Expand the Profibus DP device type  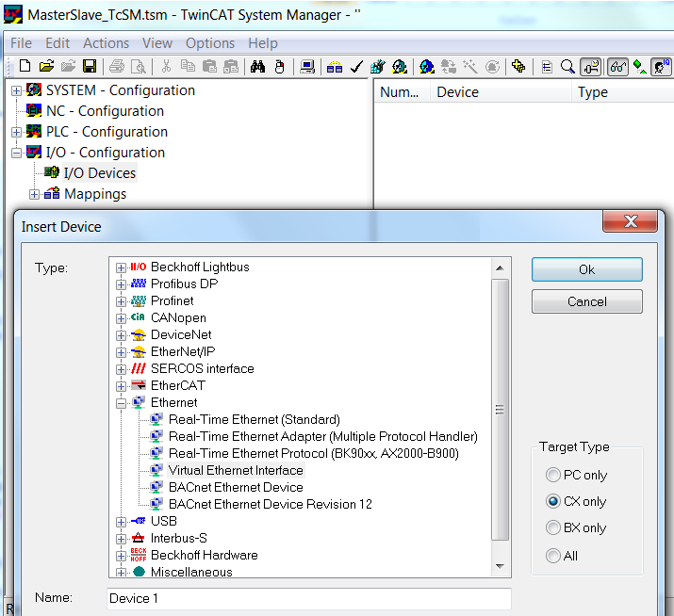121,284
